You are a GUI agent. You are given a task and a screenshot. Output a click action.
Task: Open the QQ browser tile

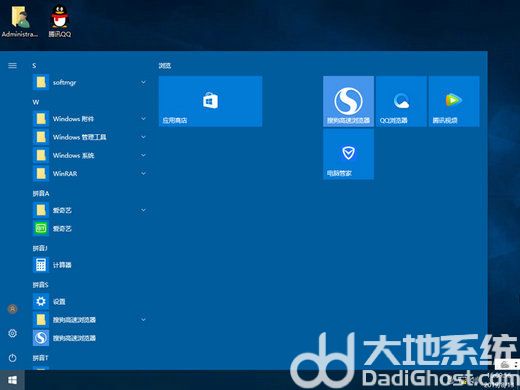(401, 101)
